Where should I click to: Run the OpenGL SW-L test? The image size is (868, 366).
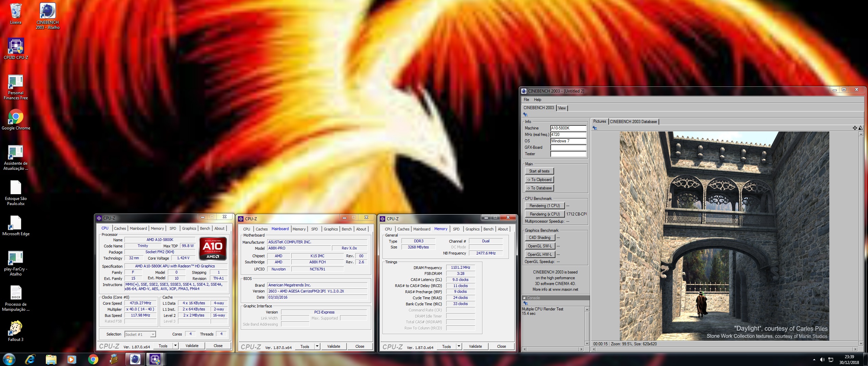tap(539, 246)
